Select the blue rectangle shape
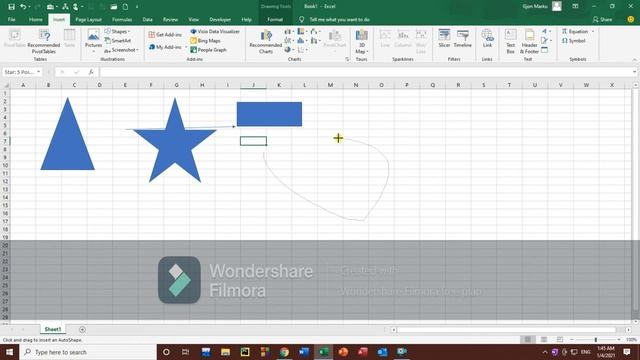 (x=269, y=114)
